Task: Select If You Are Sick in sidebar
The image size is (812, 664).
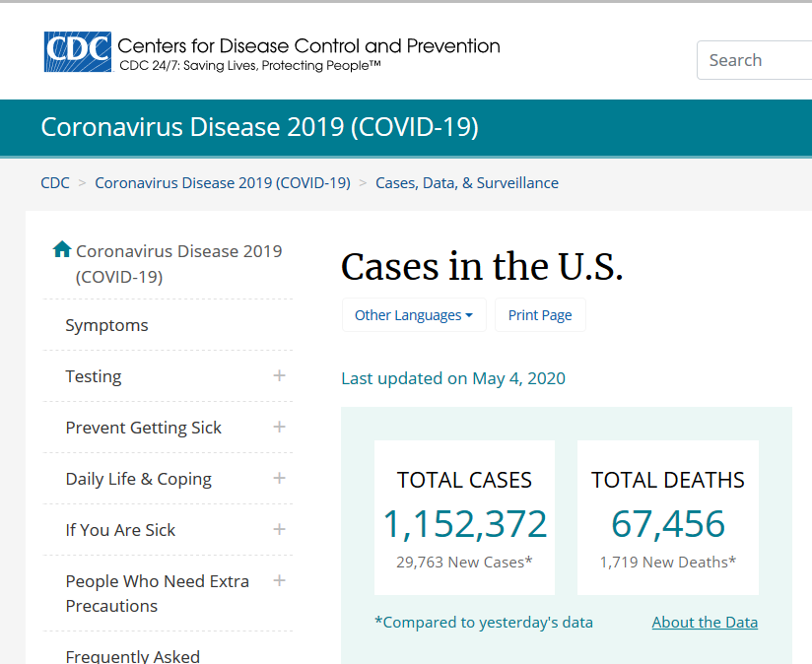Action: pos(120,530)
